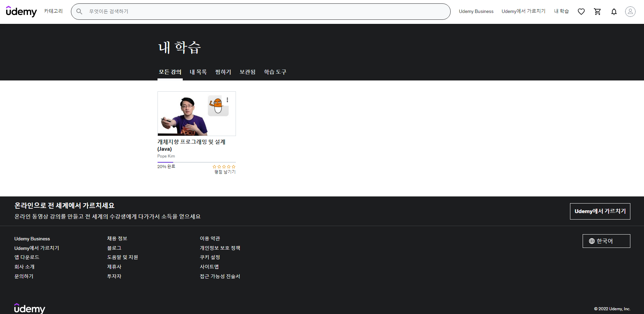The height and width of the screenshot is (314, 644).
Task: Open footer link 사이트맵
Action: (x=209, y=267)
